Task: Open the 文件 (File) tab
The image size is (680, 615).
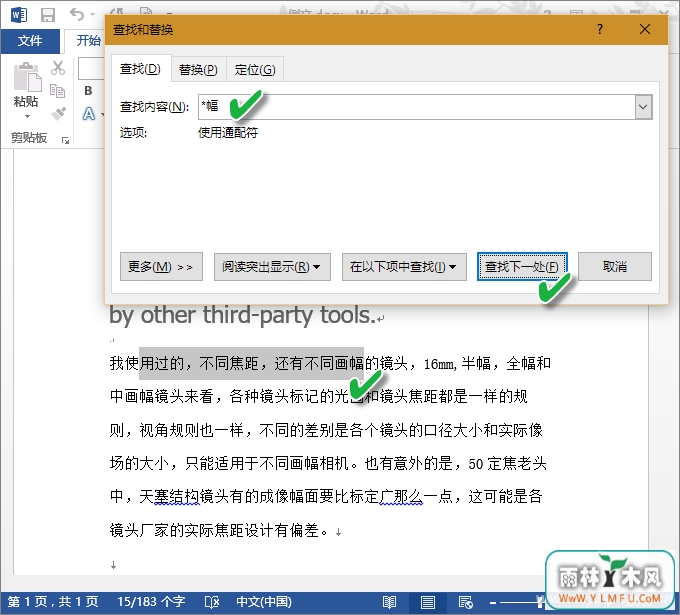Action: pyautogui.click(x=30, y=41)
